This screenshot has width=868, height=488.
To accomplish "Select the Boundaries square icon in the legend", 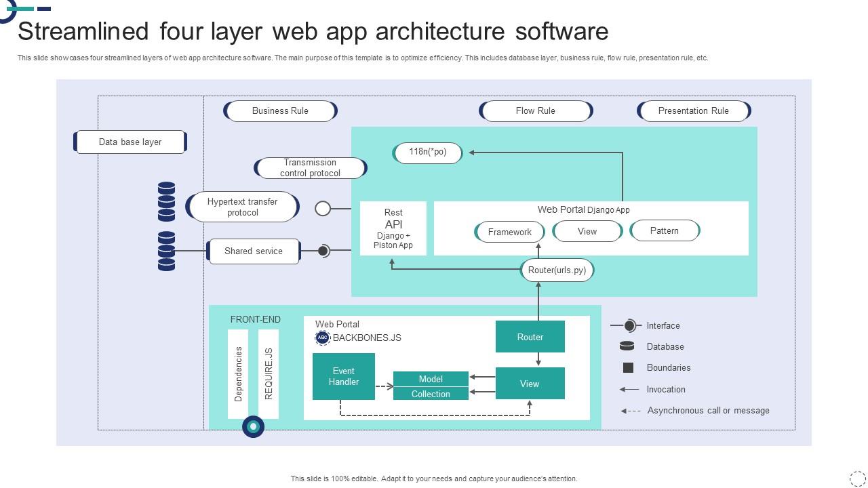I will [628, 367].
